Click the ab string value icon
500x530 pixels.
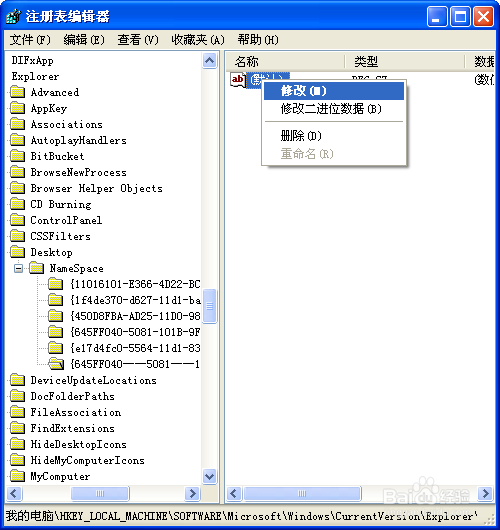pyautogui.click(x=238, y=80)
